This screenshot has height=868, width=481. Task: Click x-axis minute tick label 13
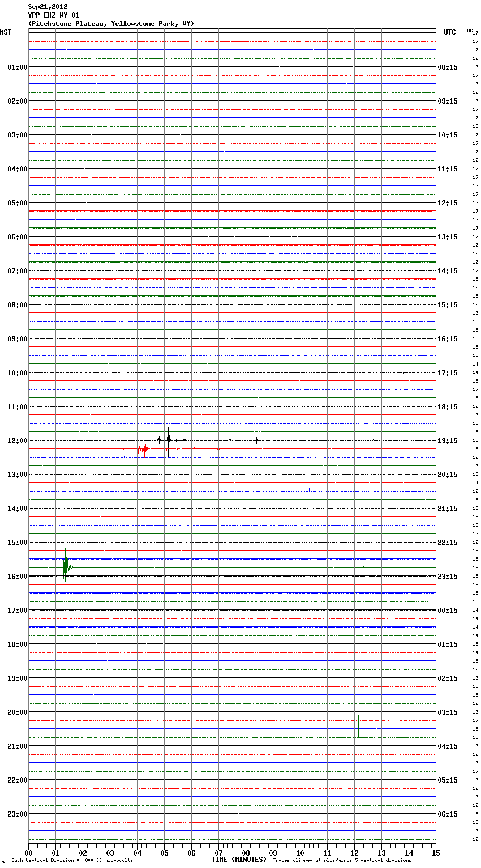click(381, 853)
